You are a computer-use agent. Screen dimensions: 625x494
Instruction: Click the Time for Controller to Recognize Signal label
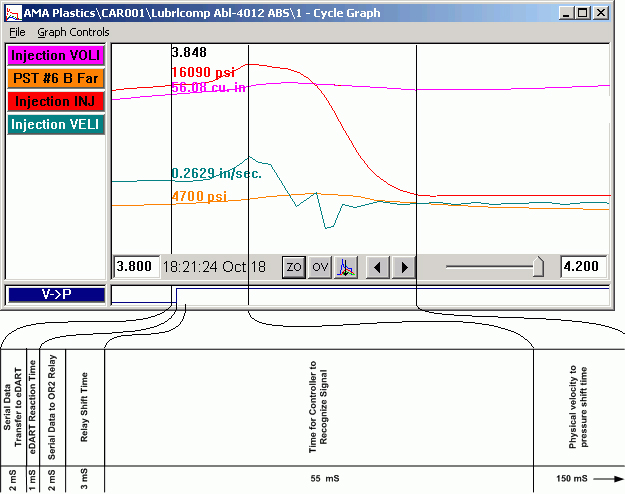tap(318, 407)
